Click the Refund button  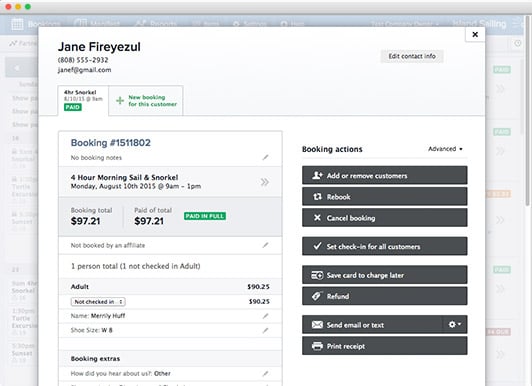[384, 296]
